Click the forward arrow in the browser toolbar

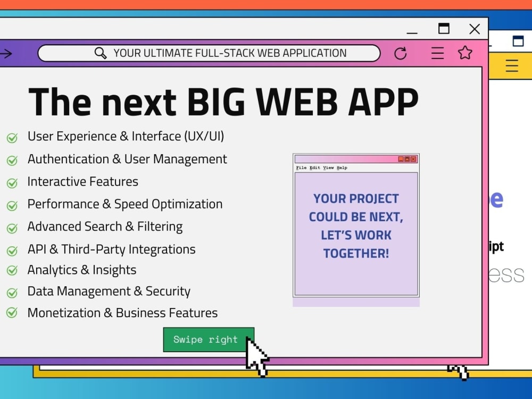tap(6, 53)
